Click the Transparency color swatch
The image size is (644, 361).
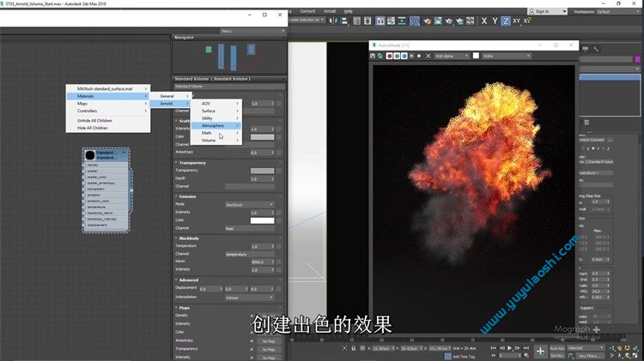pos(262,171)
